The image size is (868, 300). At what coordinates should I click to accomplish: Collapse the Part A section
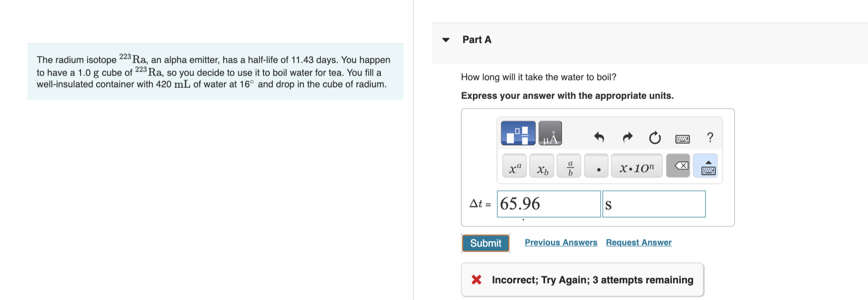pyautogui.click(x=445, y=40)
